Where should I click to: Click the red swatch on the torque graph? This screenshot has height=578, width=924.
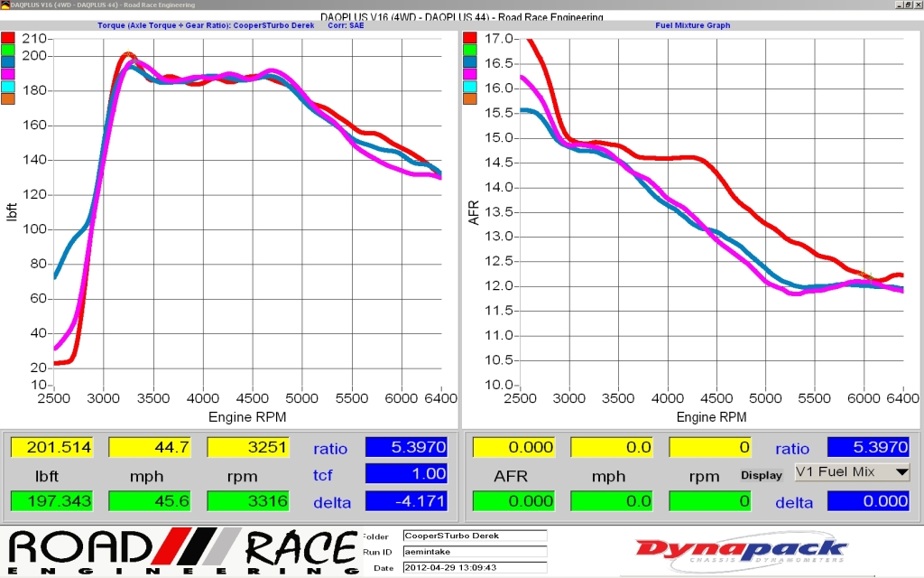[x=8, y=38]
